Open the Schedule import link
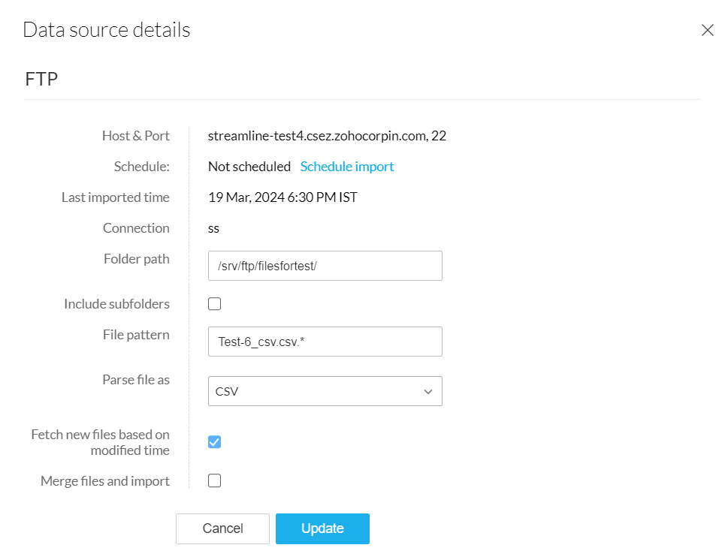Image resolution: width=728 pixels, height=560 pixels. [346, 167]
